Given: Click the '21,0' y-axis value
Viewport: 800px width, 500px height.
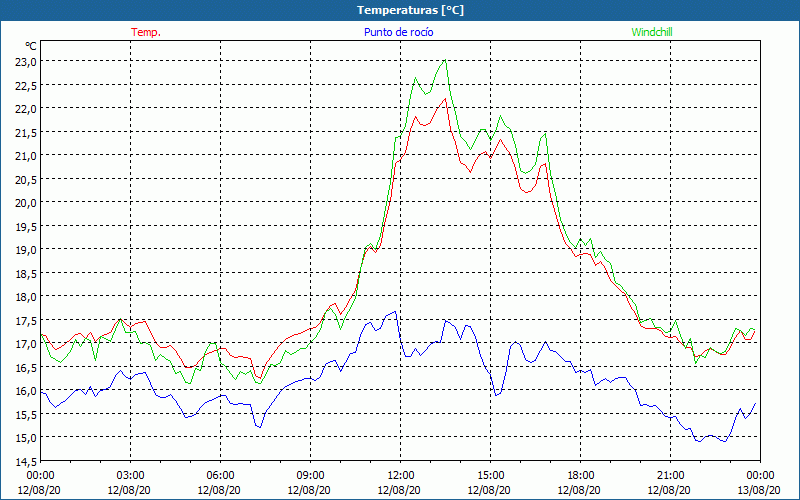Looking at the screenshot, I should [x=26, y=156].
